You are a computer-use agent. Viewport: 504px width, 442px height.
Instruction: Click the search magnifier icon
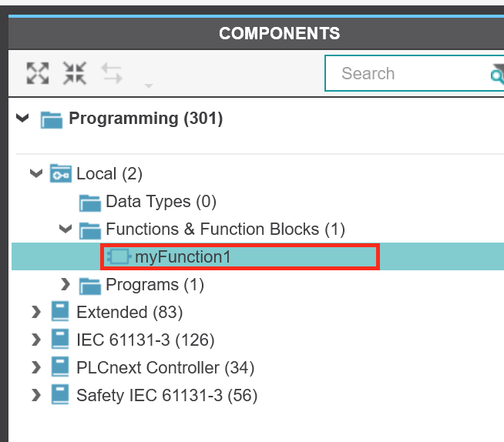coord(497,74)
